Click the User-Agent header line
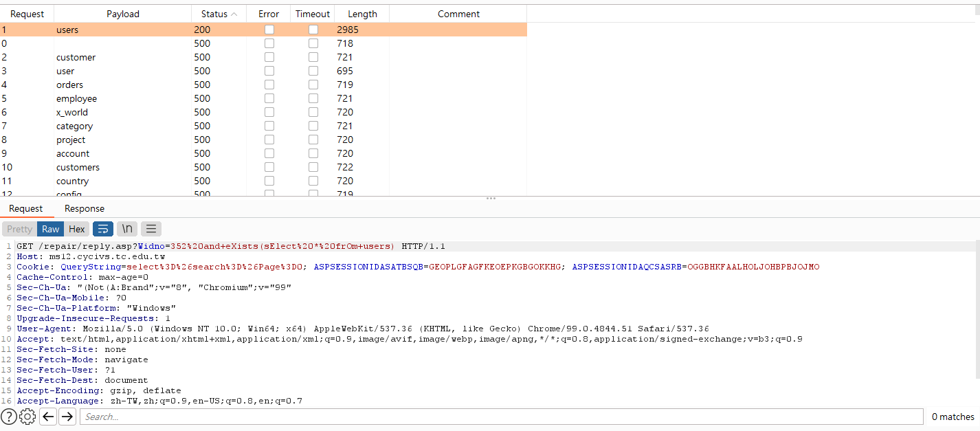This screenshot has height=431, width=980. point(363,329)
